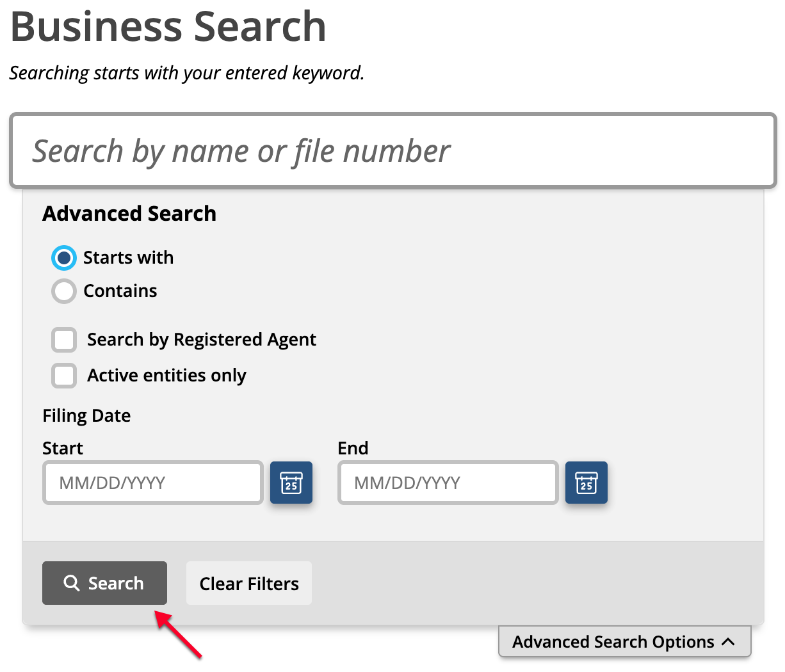
Task: Click the End filing date field
Action: pos(448,483)
